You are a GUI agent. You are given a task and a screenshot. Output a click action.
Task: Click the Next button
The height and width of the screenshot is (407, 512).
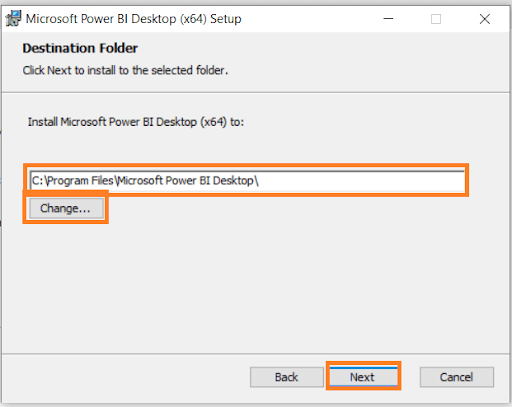363,377
